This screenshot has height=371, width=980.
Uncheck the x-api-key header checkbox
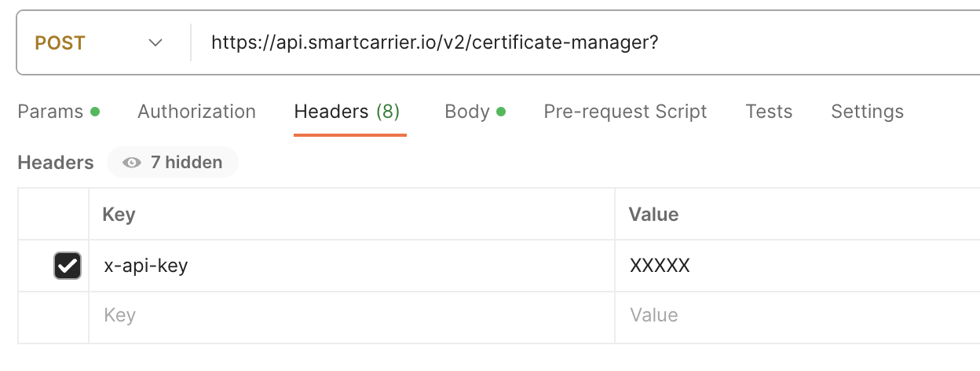[68, 266]
